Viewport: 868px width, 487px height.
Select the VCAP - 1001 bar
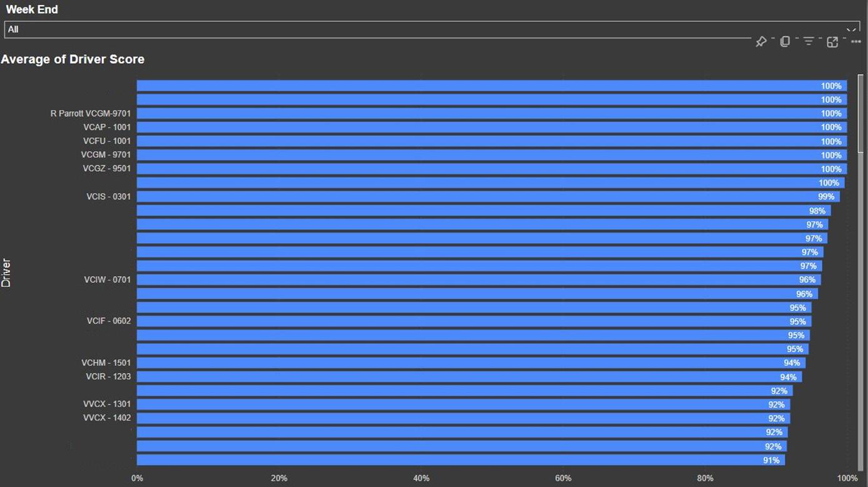(x=492, y=127)
